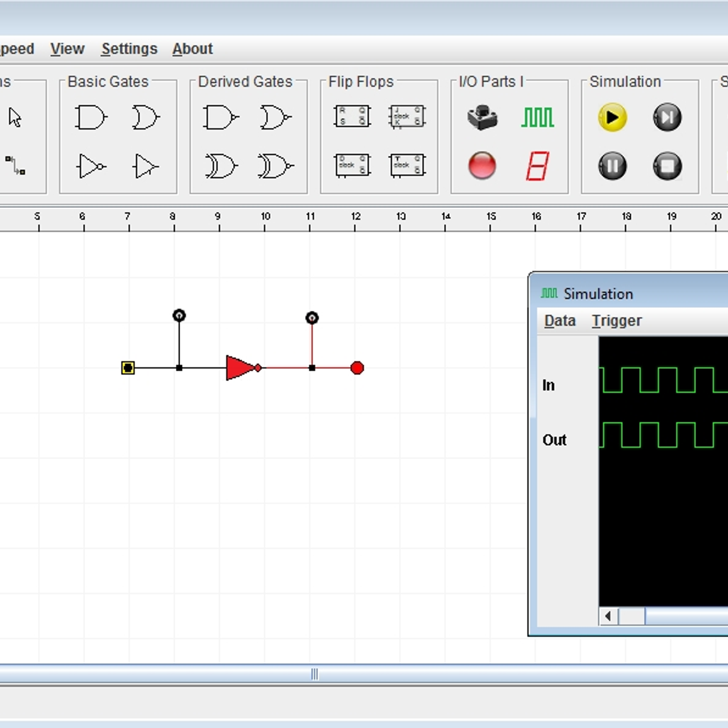Select the JK flip flop component

pos(407,116)
